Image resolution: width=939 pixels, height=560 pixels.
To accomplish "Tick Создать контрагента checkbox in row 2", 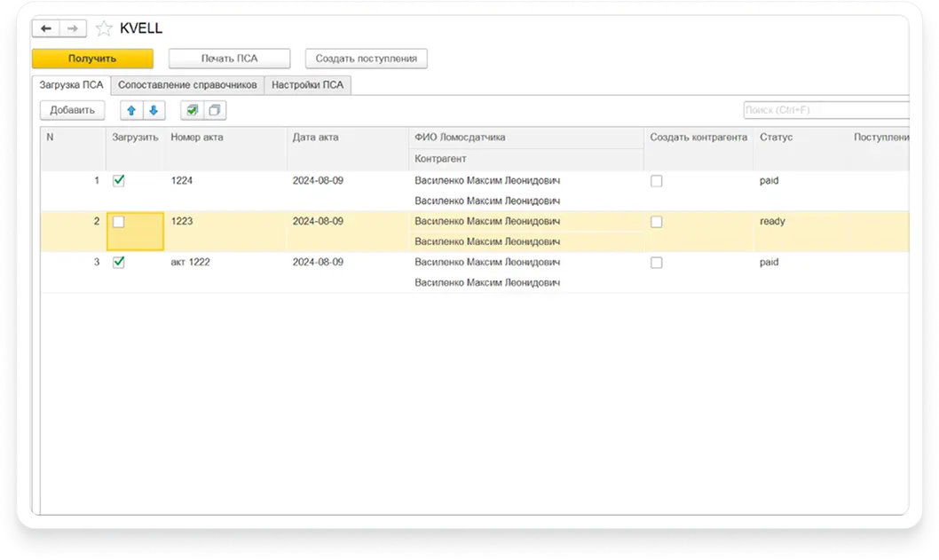I will coord(656,222).
